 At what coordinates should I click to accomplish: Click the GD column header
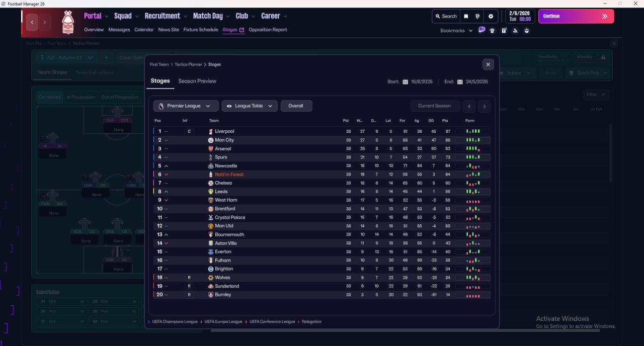click(431, 121)
